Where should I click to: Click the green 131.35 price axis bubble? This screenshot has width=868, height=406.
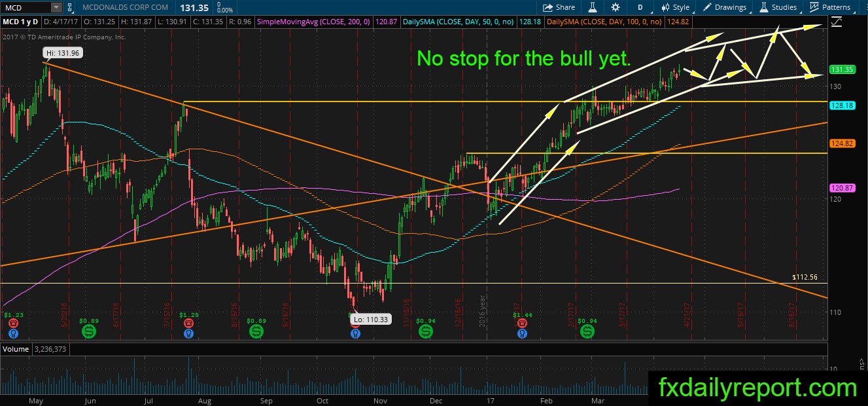click(x=842, y=69)
